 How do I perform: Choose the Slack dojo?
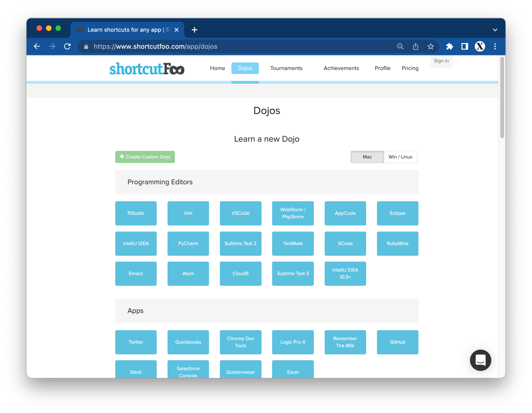tap(136, 369)
